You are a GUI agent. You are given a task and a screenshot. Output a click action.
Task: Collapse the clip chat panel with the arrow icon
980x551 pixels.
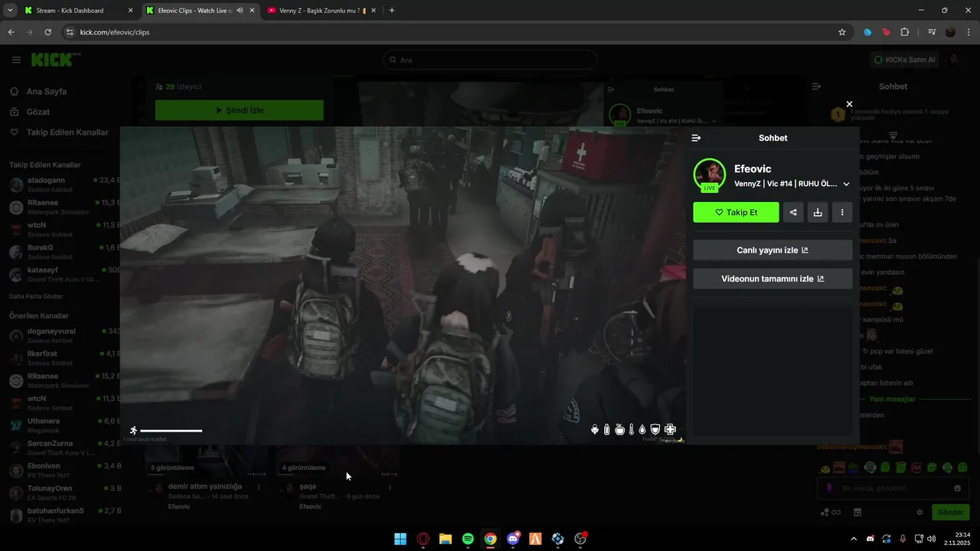(x=696, y=138)
